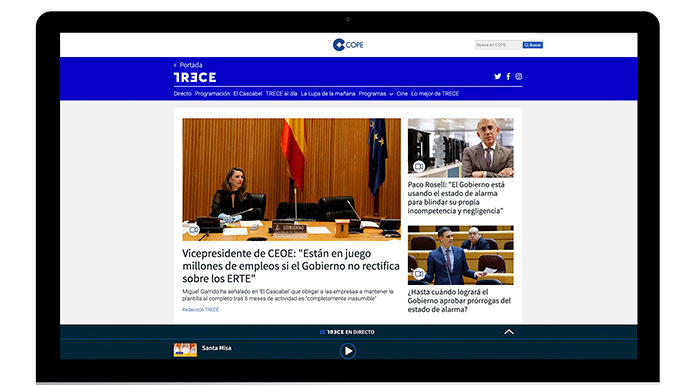Open Lo mejor de TRECE menu item
696x385 pixels.
[x=435, y=94]
